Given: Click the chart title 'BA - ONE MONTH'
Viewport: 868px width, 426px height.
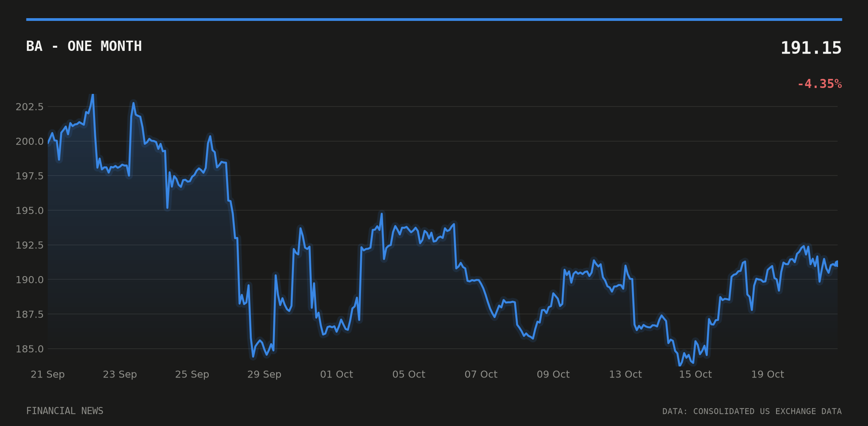Looking at the screenshot, I should (84, 46).
